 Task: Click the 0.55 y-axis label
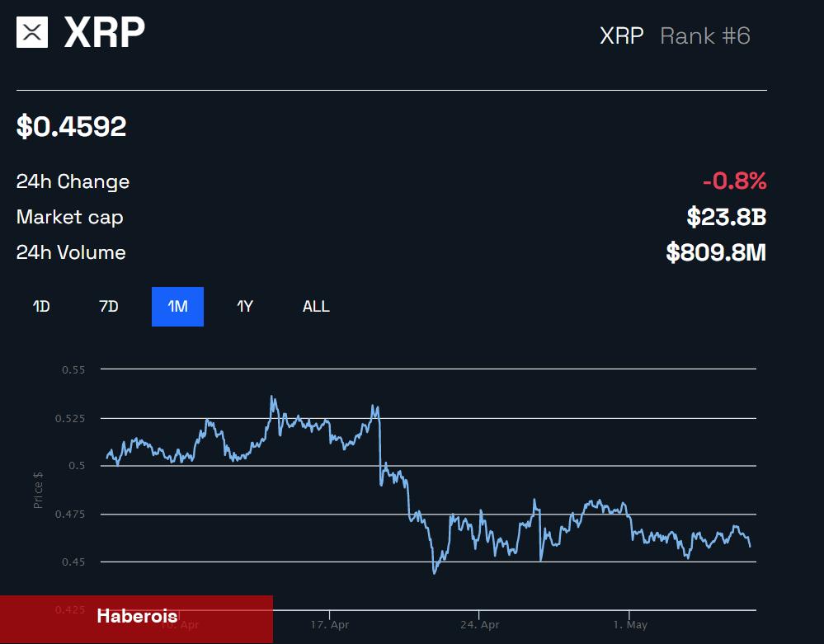pos(73,369)
